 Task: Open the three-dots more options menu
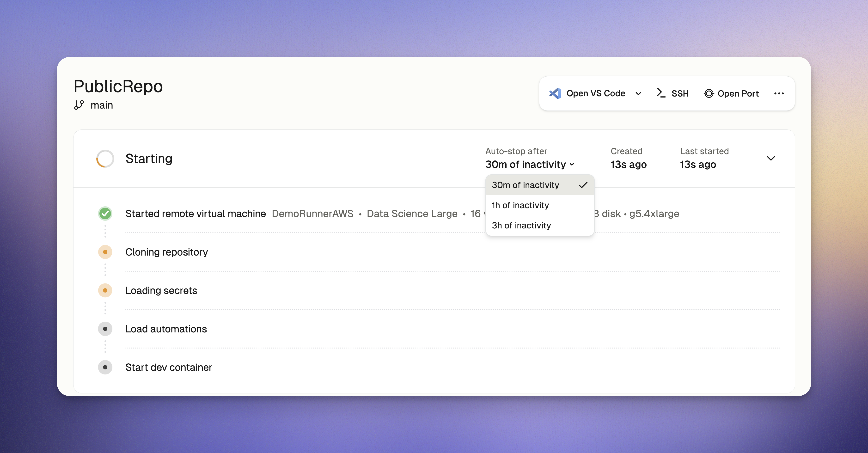[x=779, y=93]
